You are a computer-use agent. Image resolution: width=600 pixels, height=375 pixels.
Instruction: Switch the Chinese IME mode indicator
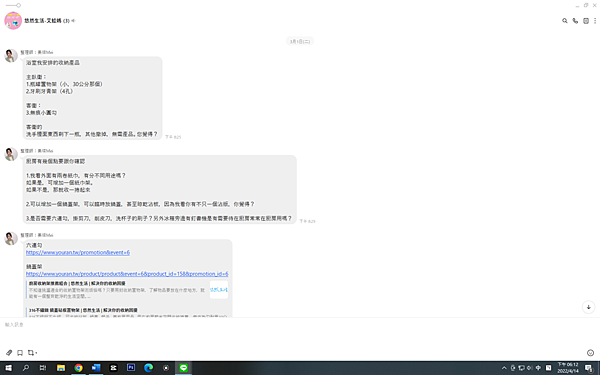[538, 368]
